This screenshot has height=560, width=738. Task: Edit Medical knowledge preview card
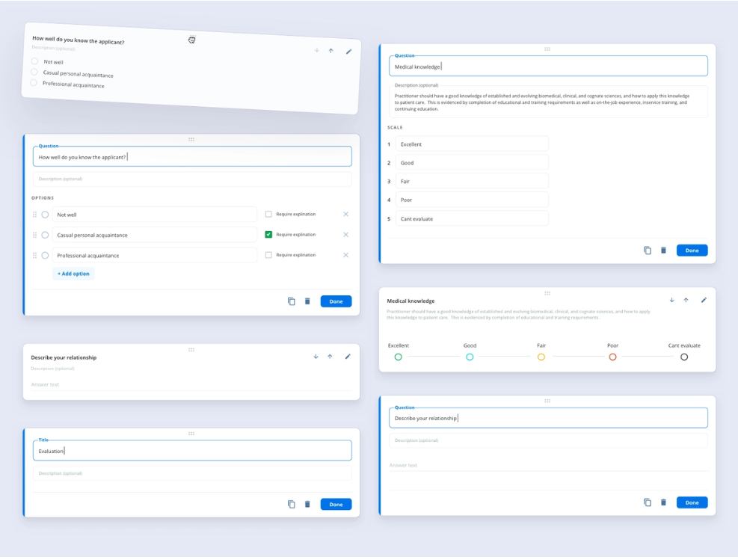(x=704, y=301)
